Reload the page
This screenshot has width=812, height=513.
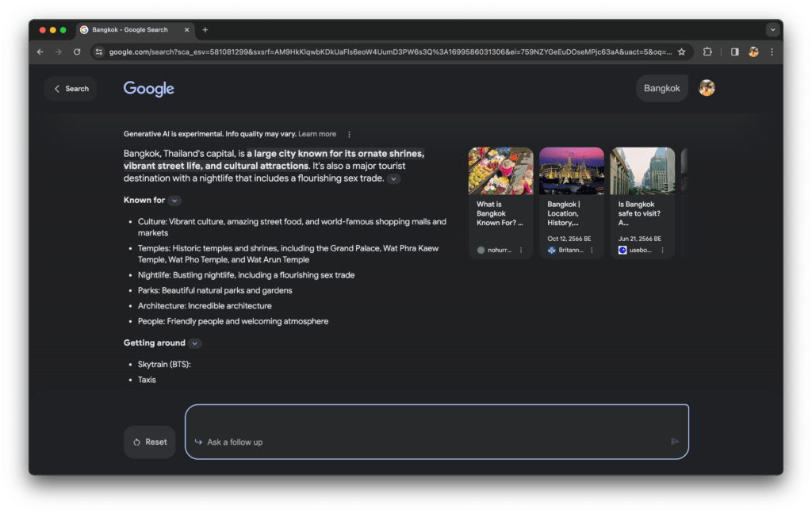coord(77,52)
